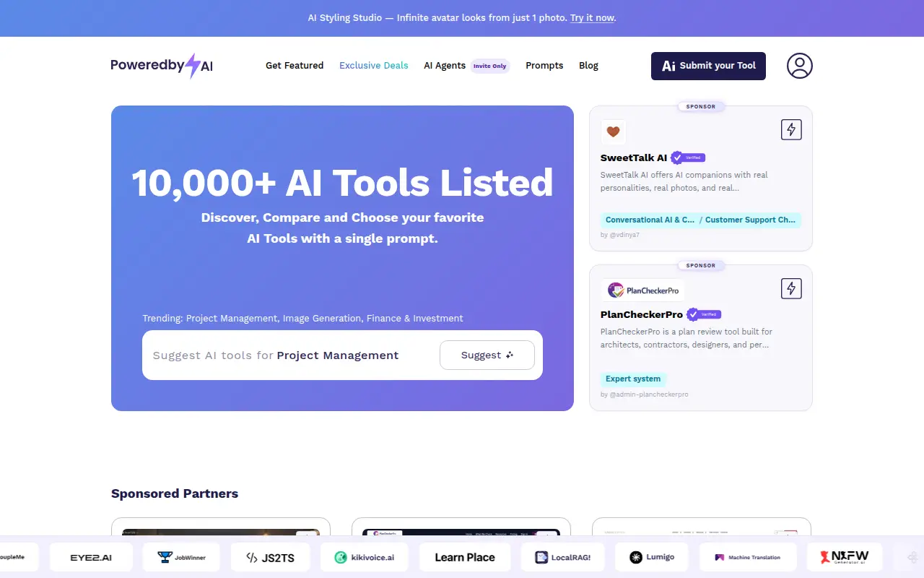This screenshot has width=924, height=578.
Task: Open the user account profile icon
Action: (x=799, y=66)
